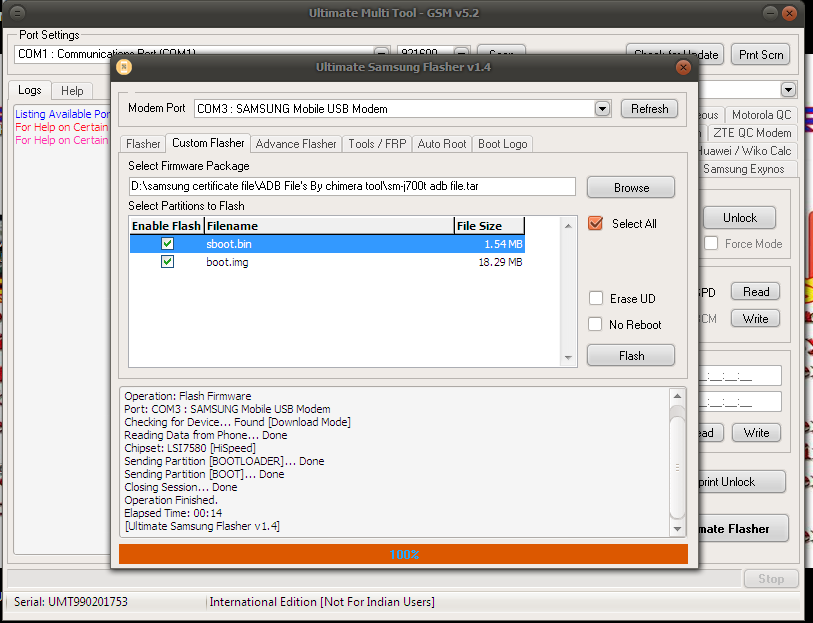Click the 100% progress bar
Viewport: 813px width, 623px height.
(x=403, y=554)
